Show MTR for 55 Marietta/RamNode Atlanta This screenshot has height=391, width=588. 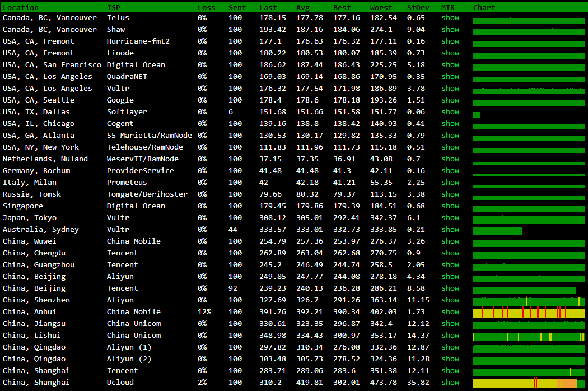tap(450, 135)
